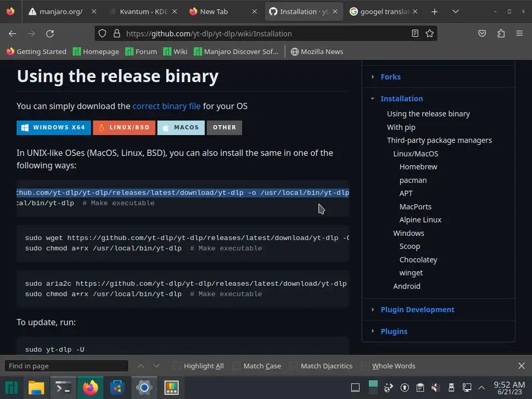The width and height of the screenshot is (532, 399).
Task: Click the URL address field
Action: click(264, 34)
